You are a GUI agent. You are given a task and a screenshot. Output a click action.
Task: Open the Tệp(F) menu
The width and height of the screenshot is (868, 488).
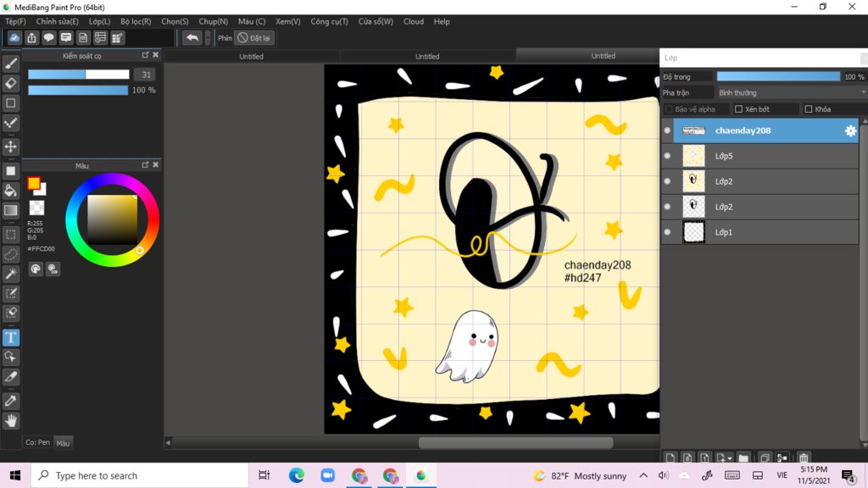(x=15, y=21)
